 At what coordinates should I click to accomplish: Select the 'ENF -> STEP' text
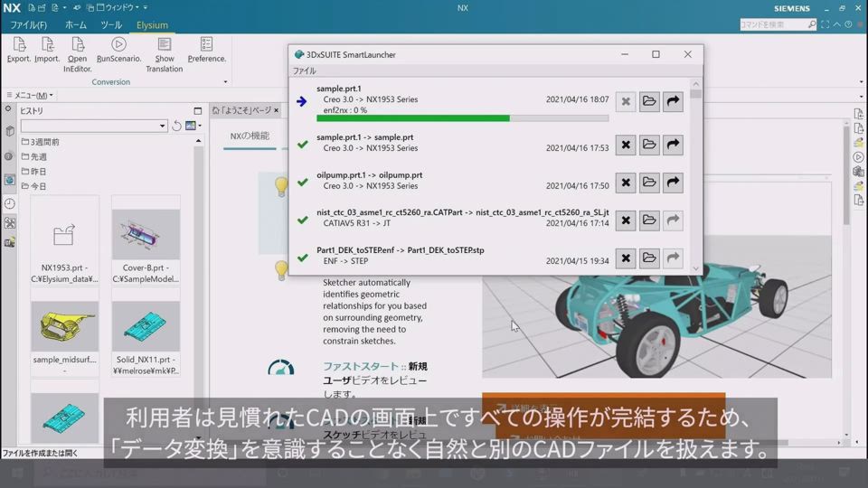(x=345, y=261)
